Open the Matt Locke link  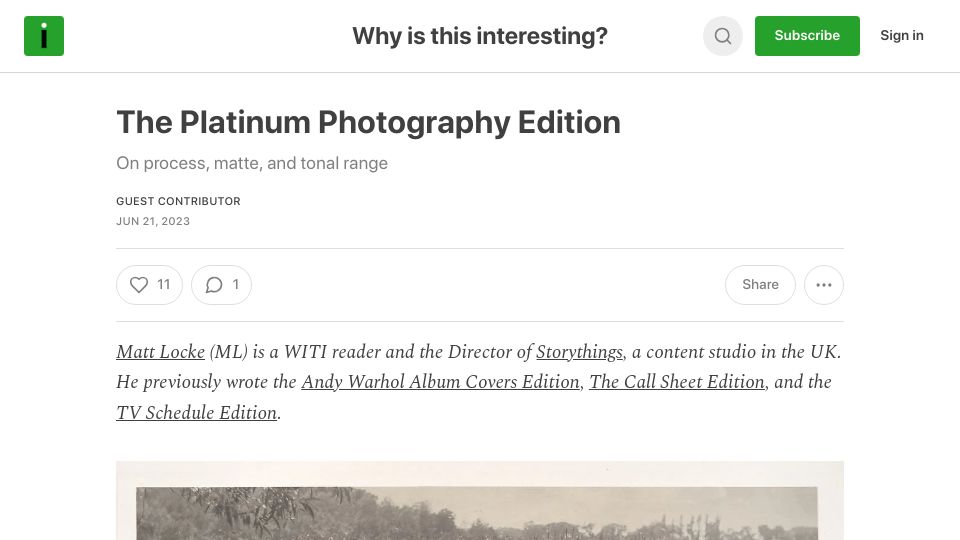160,351
